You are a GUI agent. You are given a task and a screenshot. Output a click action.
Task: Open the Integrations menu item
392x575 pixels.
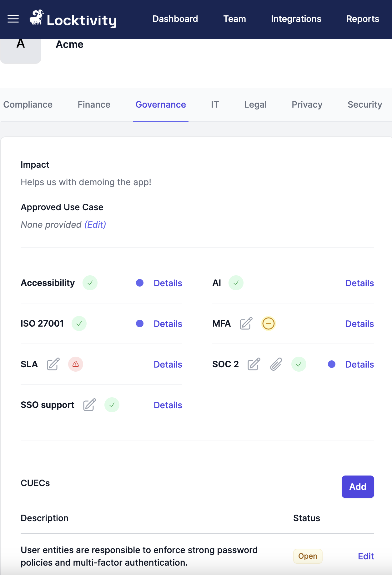pos(296,19)
